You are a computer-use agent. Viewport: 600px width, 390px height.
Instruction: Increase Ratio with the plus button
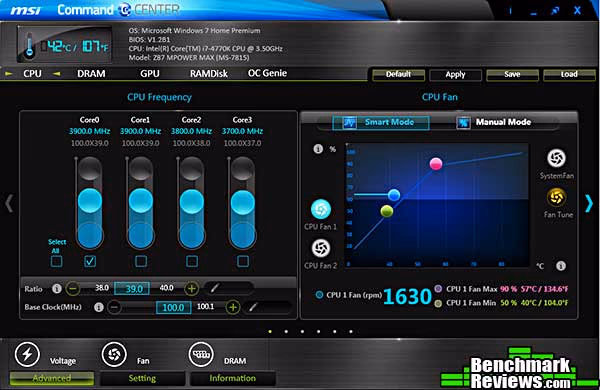[x=192, y=288]
